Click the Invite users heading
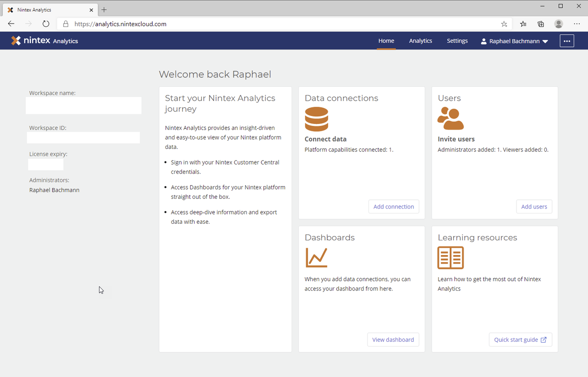The width and height of the screenshot is (588, 377). (x=456, y=139)
